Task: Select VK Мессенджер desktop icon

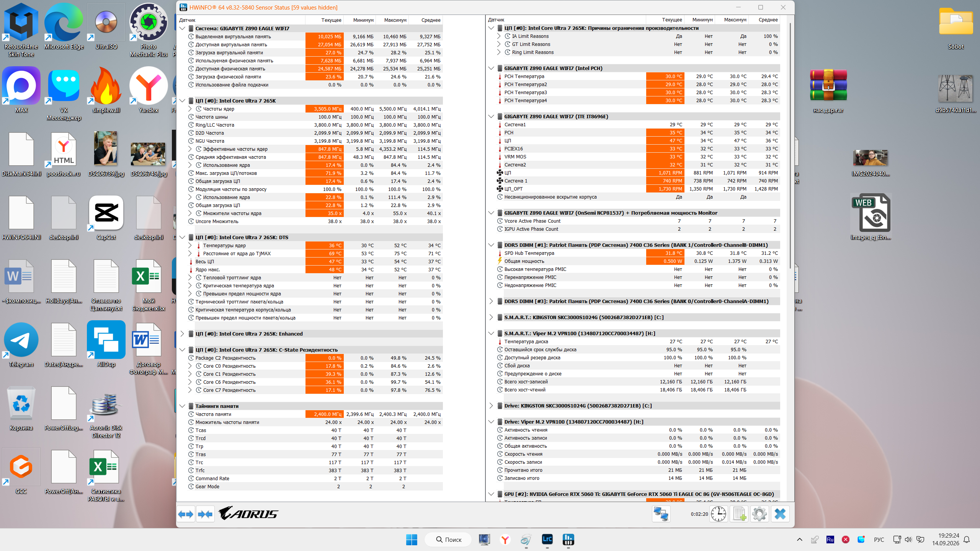Action: click(64, 94)
